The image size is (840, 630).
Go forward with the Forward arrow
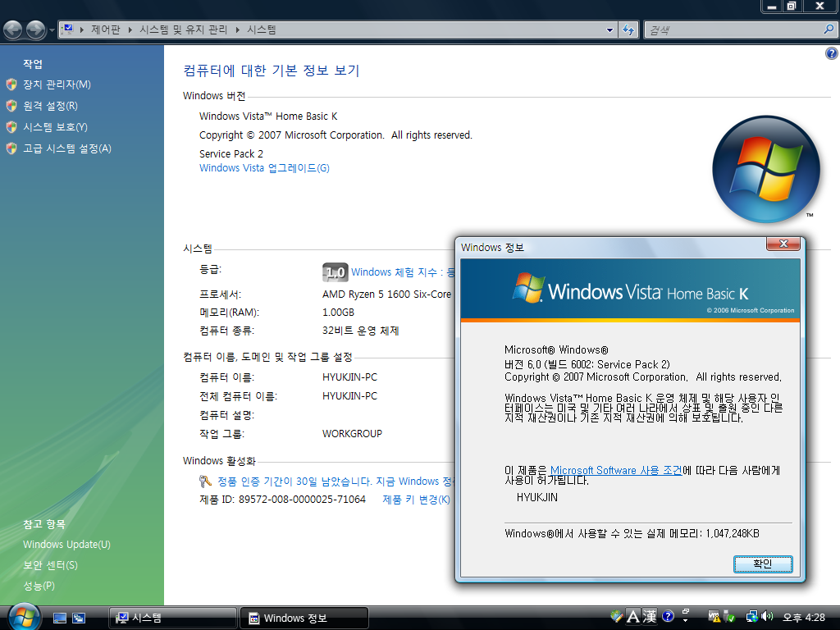pos(36,30)
